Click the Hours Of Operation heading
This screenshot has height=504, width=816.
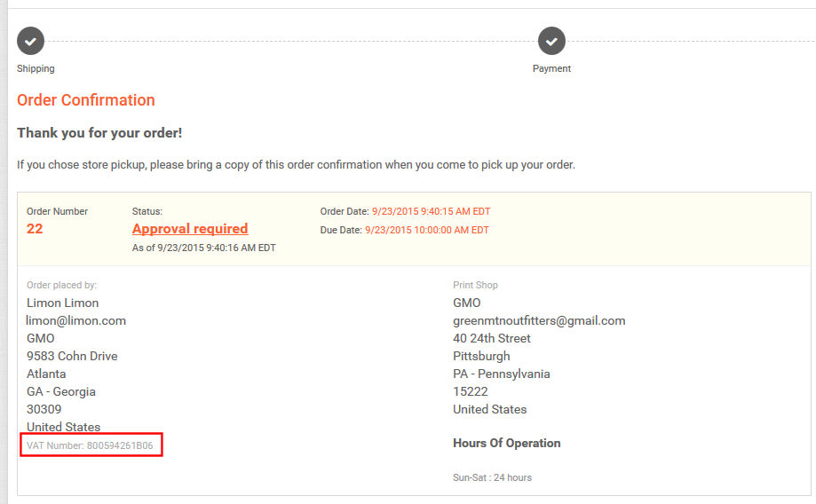coord(507,443)
